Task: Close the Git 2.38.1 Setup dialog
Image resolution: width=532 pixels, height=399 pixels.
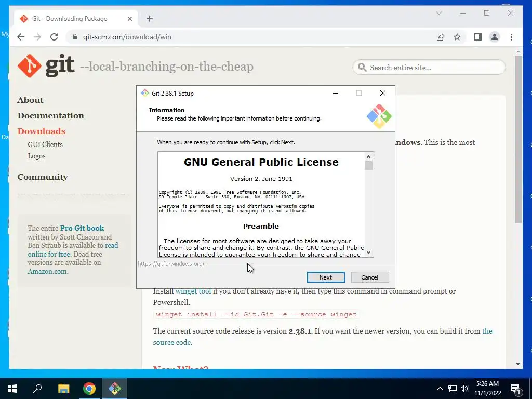Action: (x=383, y=94)
